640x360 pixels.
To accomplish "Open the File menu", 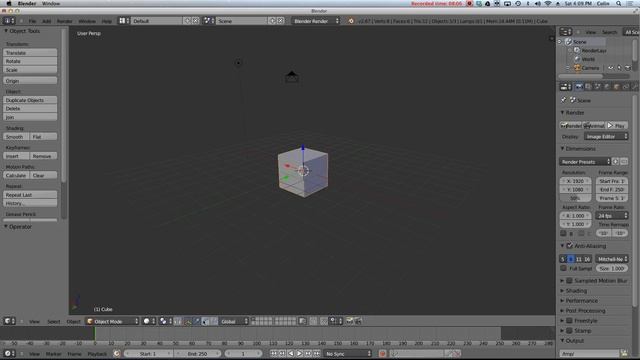I will click(x=32, y=21).
